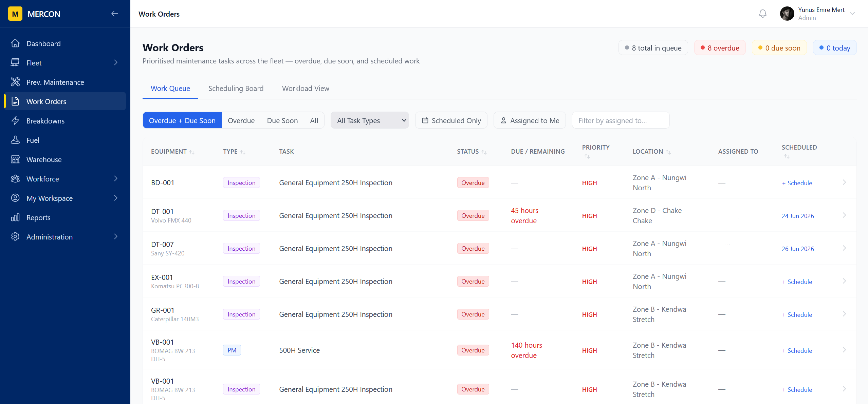Click the PM type tag on VB-001

point(232,350)
